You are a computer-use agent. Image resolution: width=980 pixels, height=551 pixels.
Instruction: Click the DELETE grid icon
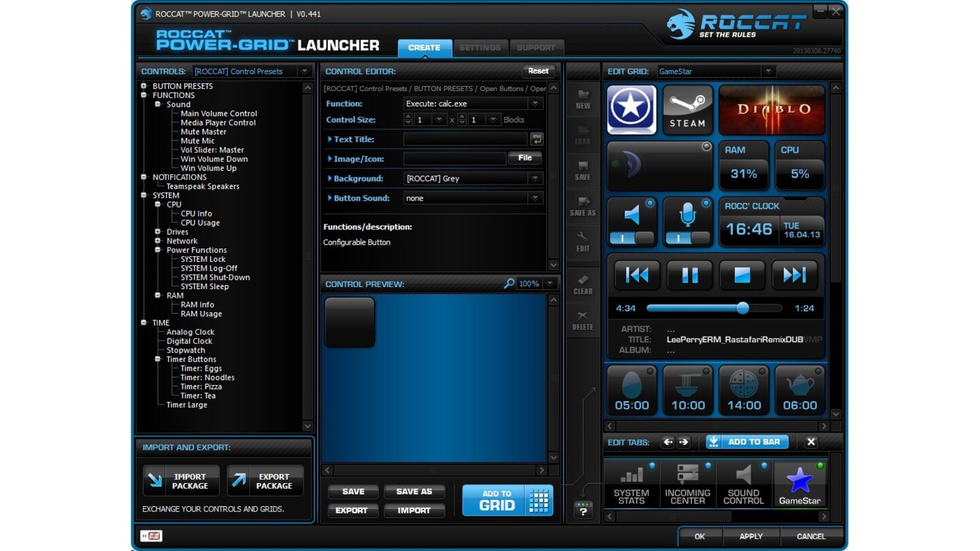pyautogui.click(x=583, y=320)
